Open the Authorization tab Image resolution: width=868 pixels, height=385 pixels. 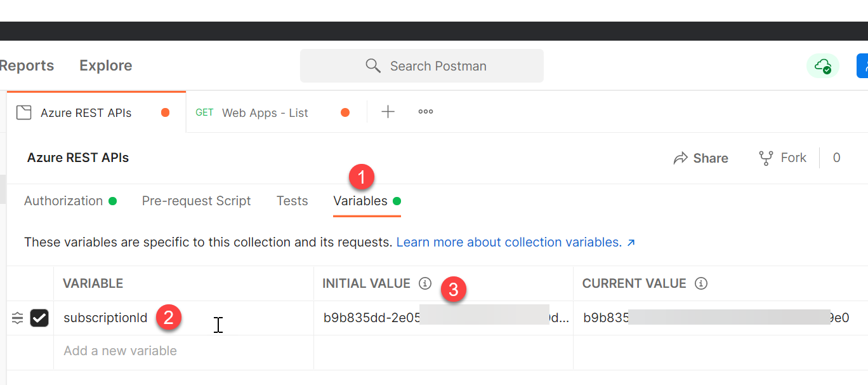70,201
